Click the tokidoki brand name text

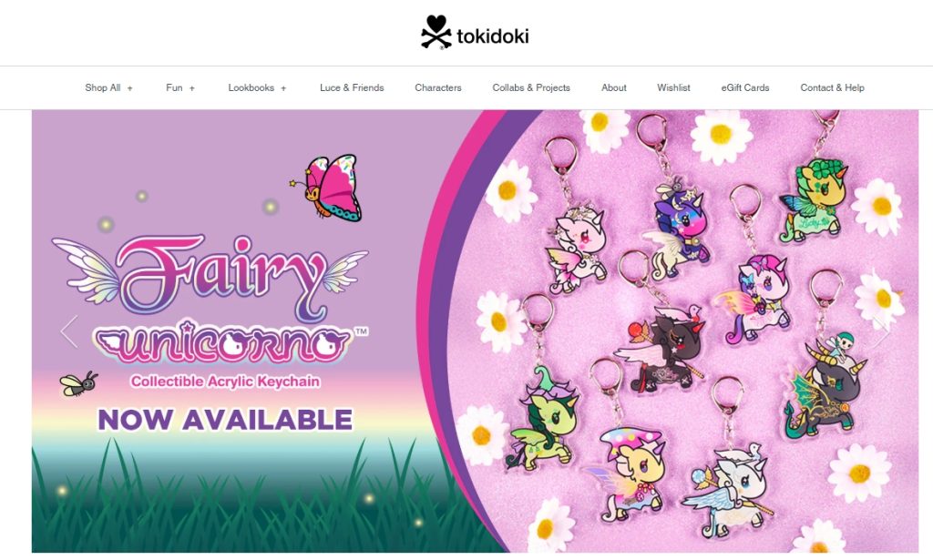click(493, 36)
